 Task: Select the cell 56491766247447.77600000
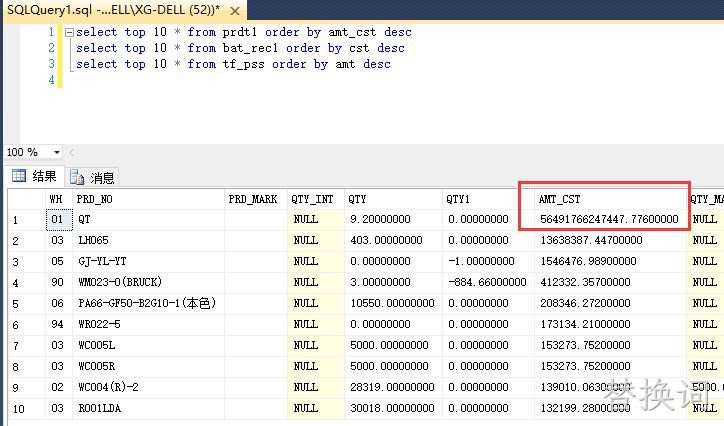(x=610, y=219)
